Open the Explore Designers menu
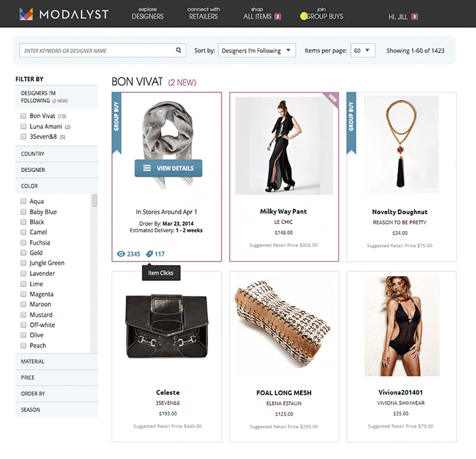The width and height of the screenshot is (476, 459). point(148,14)
